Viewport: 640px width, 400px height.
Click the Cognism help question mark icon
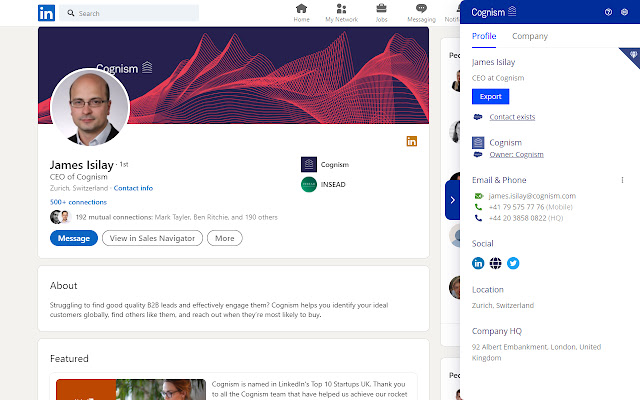(608, 12)
